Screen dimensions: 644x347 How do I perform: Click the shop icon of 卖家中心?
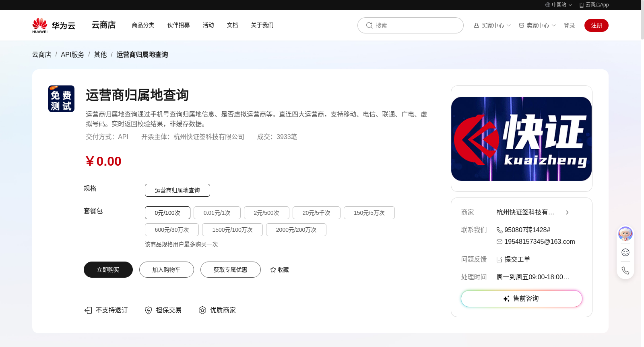point(522,25)
